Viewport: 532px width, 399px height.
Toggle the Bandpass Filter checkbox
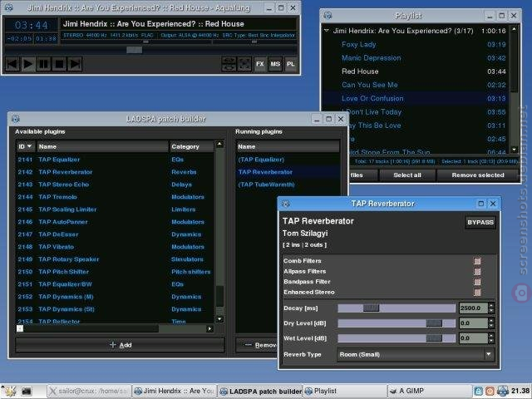click(477, 282)
